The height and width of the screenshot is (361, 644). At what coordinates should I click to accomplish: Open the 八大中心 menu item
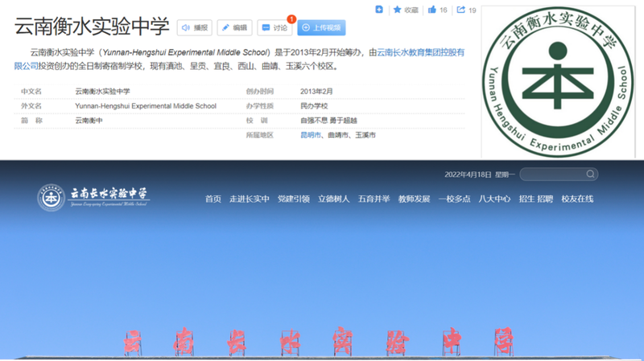(x=494, y=199)
